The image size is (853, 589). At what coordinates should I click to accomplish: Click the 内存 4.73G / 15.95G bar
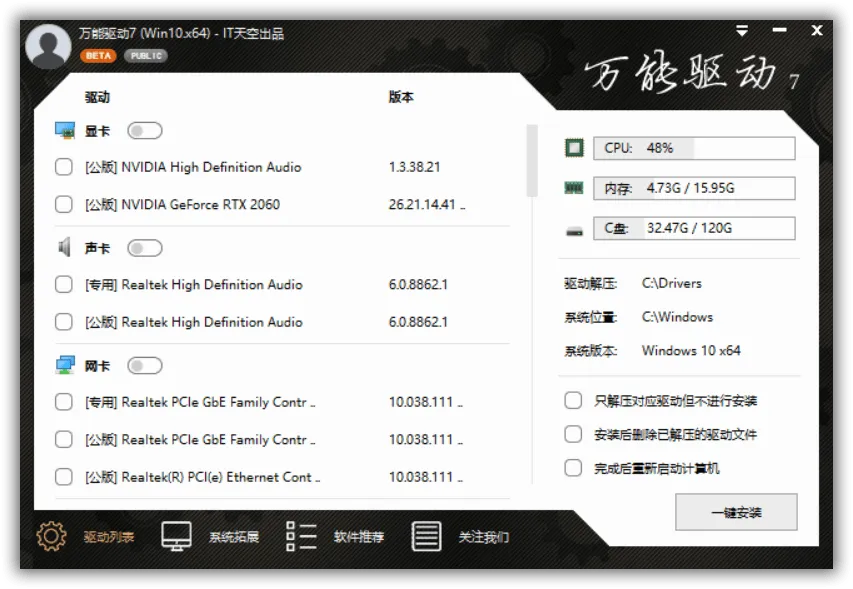(x=694, y=188)
